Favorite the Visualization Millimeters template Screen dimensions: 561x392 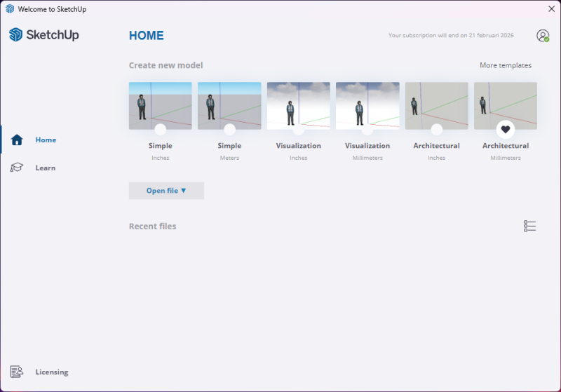367,130
